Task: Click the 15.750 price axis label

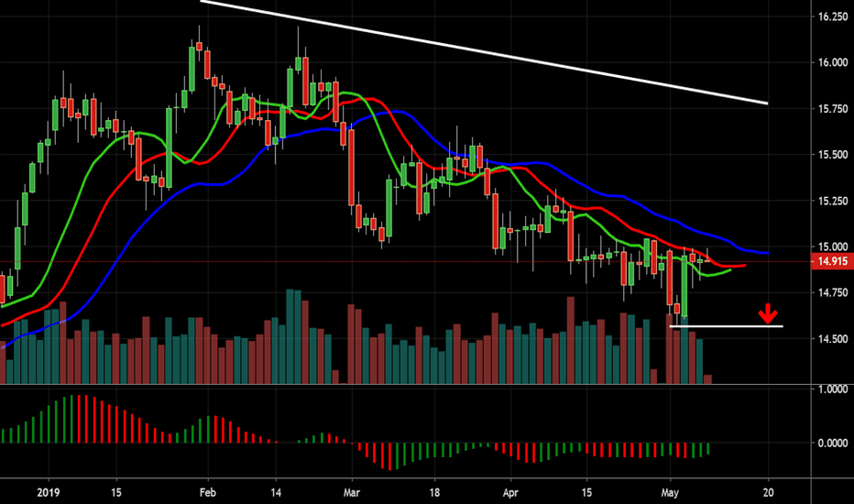Action: [833, 109]
